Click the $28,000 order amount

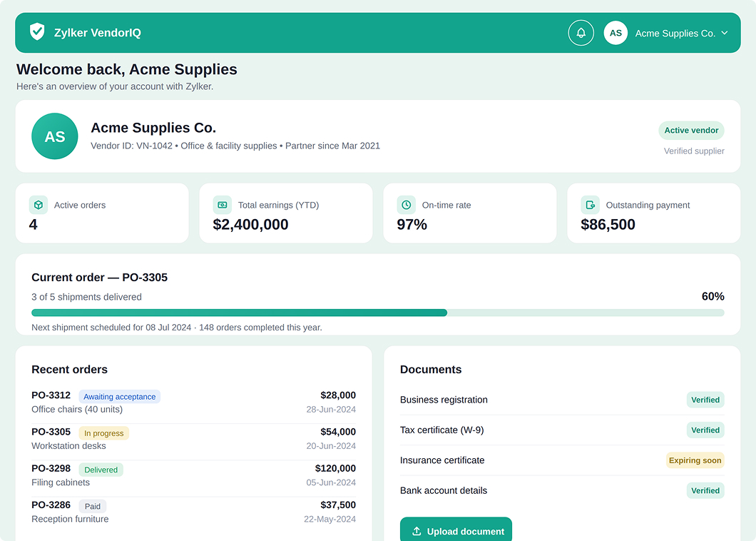tap(338, 395)
